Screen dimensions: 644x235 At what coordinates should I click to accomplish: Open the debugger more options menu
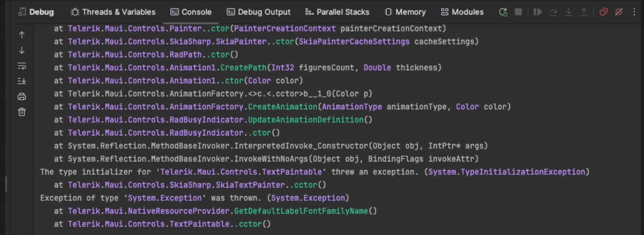click(x=635, y=12)
